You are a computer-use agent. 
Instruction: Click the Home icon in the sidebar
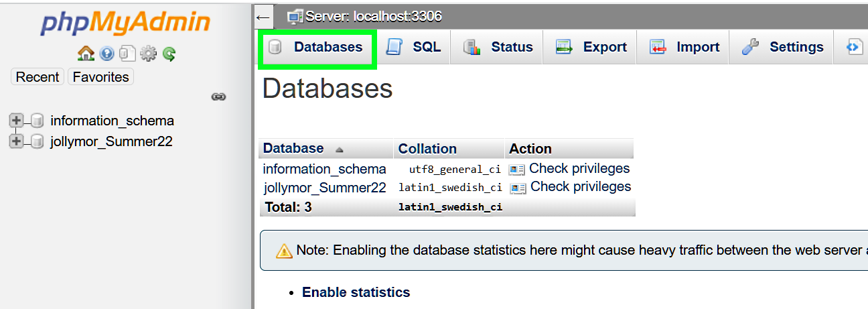(x=86, y=54)
